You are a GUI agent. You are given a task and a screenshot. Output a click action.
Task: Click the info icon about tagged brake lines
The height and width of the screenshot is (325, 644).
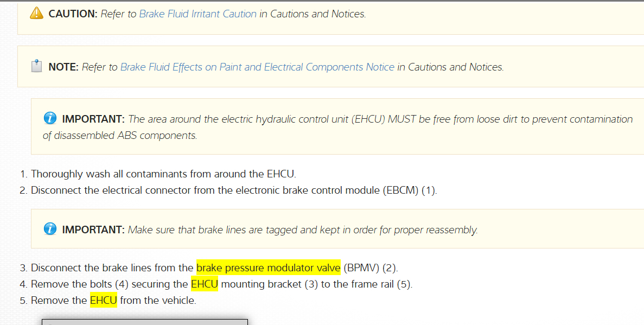[50, 229]
